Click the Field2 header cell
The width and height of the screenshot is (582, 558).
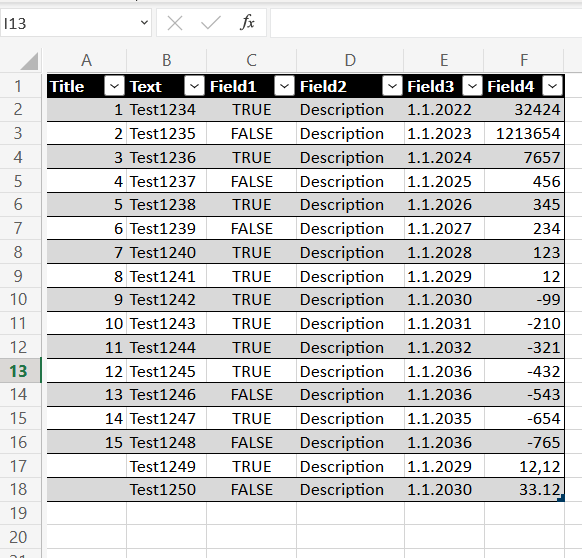(351, 87)
